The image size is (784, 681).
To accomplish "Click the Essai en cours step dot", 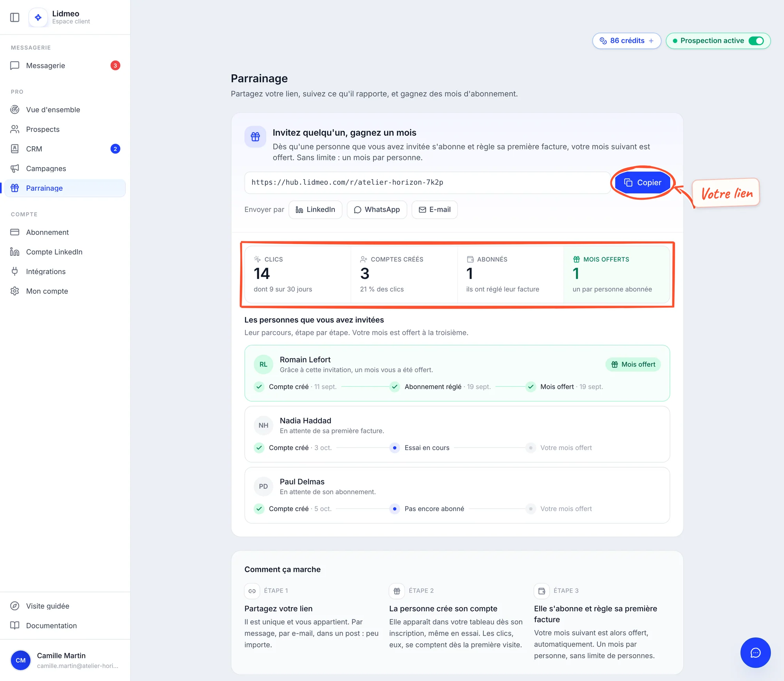I will [395, 448].
